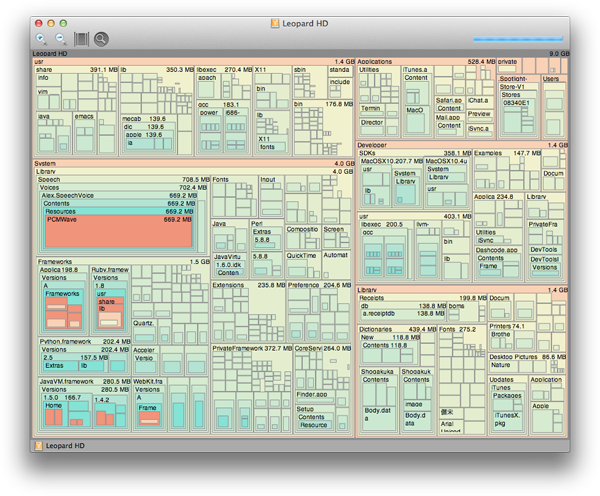Viewport: 600px width, 496px height.
Task: Select the Desktop Pictures 86.6 MB folder
Action: 528,357
